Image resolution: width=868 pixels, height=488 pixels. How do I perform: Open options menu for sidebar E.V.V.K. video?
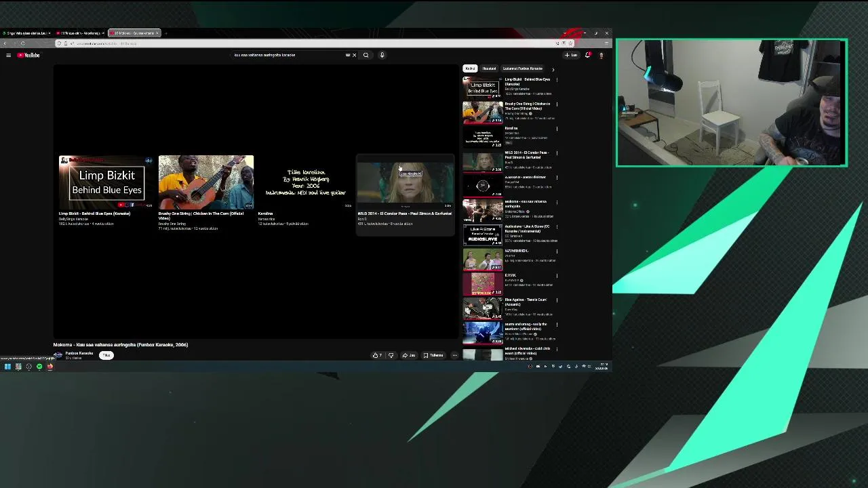(557, 276)
